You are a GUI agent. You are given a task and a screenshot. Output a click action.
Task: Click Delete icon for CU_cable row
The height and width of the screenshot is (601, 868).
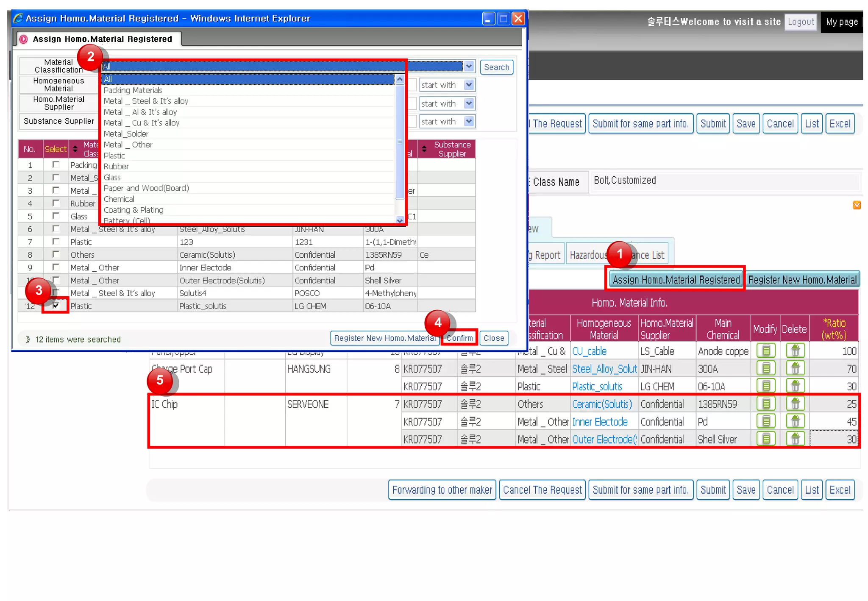795,351
